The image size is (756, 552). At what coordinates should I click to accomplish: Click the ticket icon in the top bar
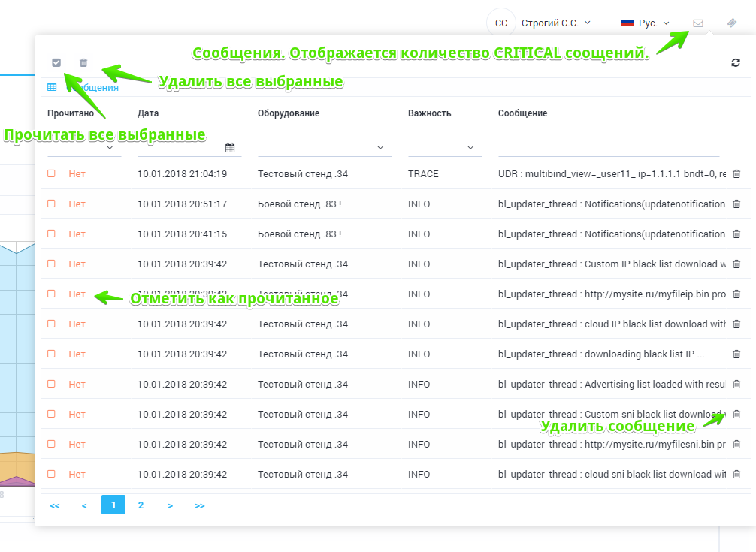point(732,23)
